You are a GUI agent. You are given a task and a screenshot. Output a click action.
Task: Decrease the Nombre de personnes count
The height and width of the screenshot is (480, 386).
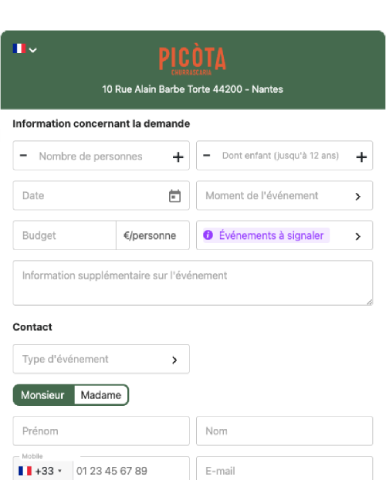pos(23,155)
